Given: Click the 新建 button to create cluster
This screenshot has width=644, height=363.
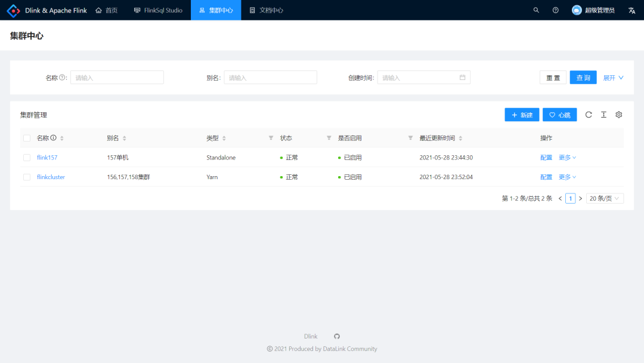Looking at the screenshot, I should pos(522,114).
